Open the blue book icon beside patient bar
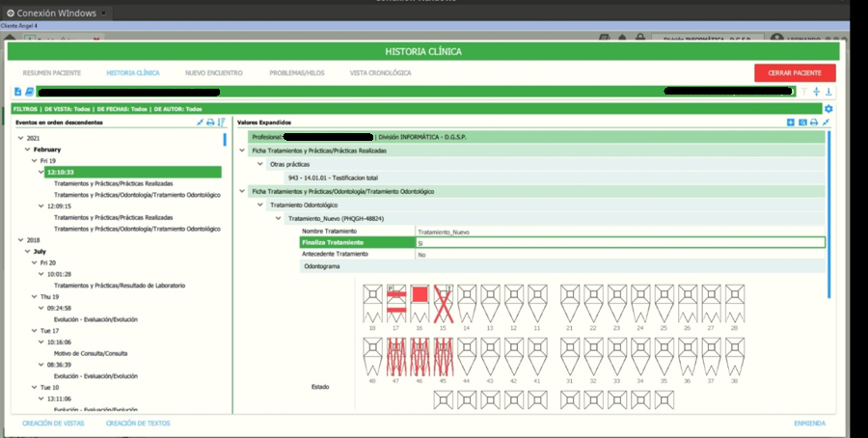This screenshot has width=868, height=438. (x=29, y=92)
